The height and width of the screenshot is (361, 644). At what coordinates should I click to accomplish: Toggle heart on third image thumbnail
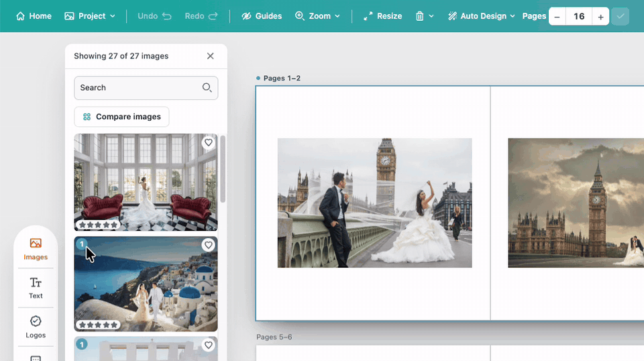[208, 346]
